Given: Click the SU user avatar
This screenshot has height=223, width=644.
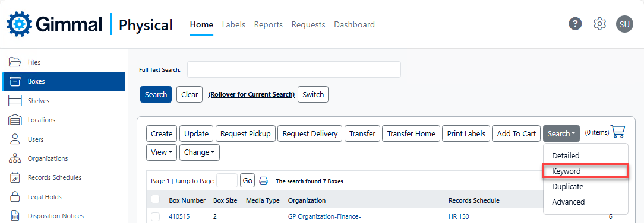Looking at the screenshot, I should [624, 24].
